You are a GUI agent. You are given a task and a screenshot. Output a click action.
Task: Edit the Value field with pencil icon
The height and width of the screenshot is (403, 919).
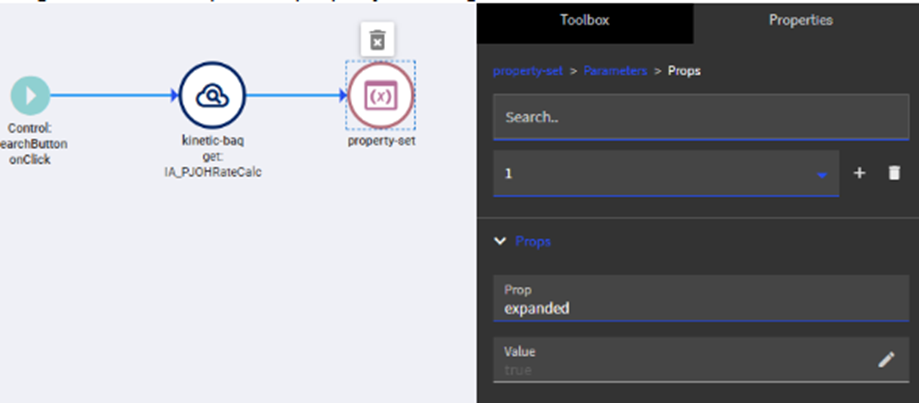(x=886, y=360)
